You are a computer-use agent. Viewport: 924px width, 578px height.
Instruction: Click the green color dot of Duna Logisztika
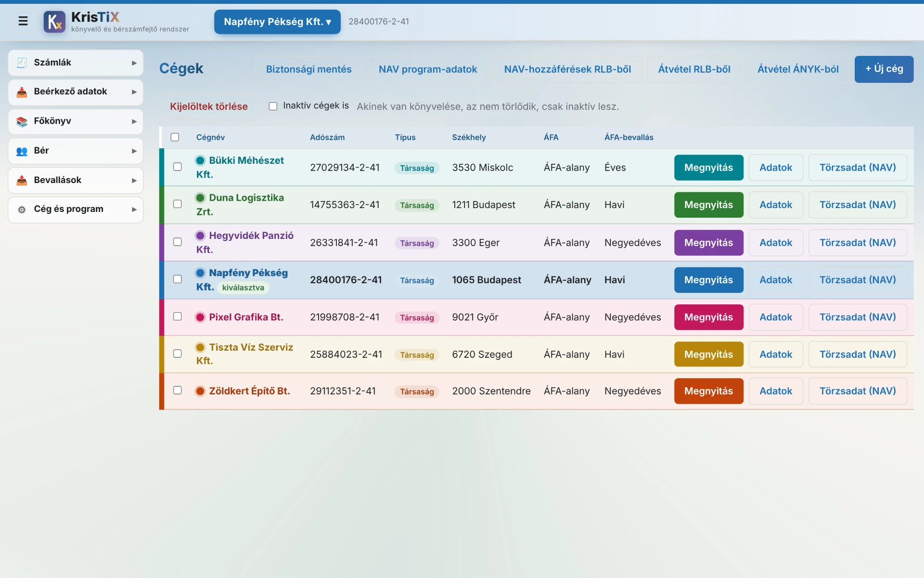(200, 198)
